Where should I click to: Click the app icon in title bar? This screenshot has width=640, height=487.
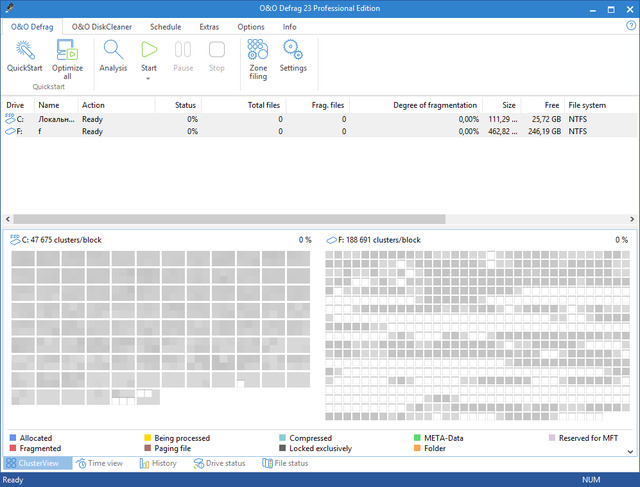[x=10, y=8]
